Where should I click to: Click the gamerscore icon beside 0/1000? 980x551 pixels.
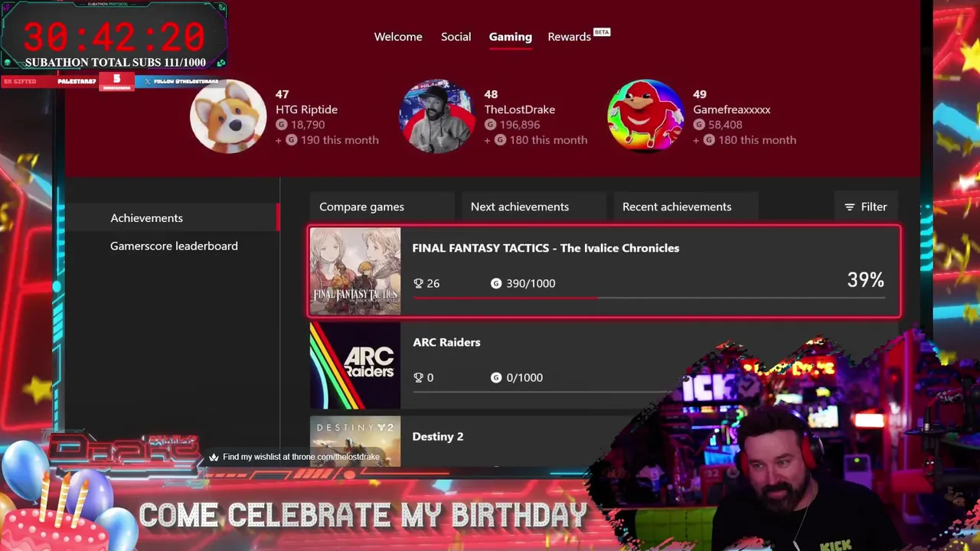pyautogui.click(x=496, y=377)
